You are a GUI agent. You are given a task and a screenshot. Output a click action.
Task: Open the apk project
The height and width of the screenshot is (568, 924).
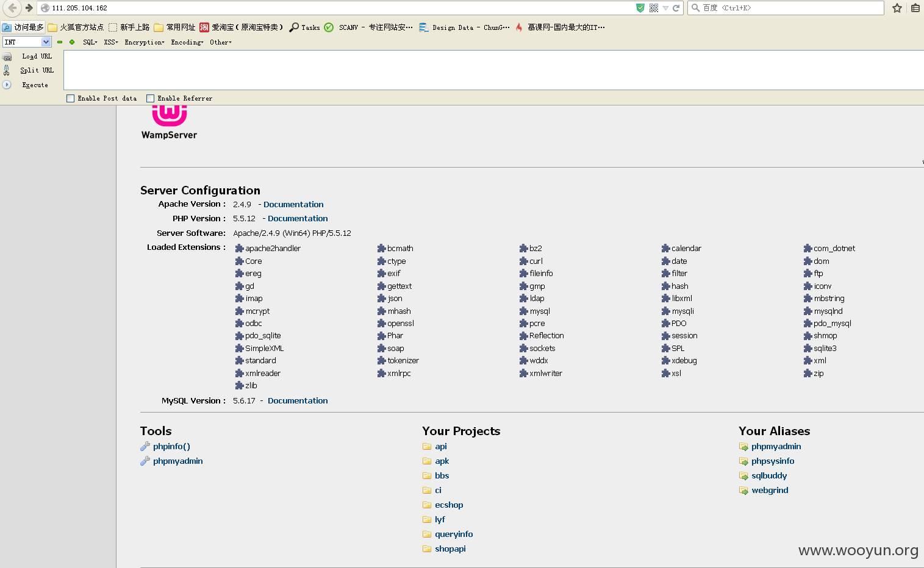[442, 461]
